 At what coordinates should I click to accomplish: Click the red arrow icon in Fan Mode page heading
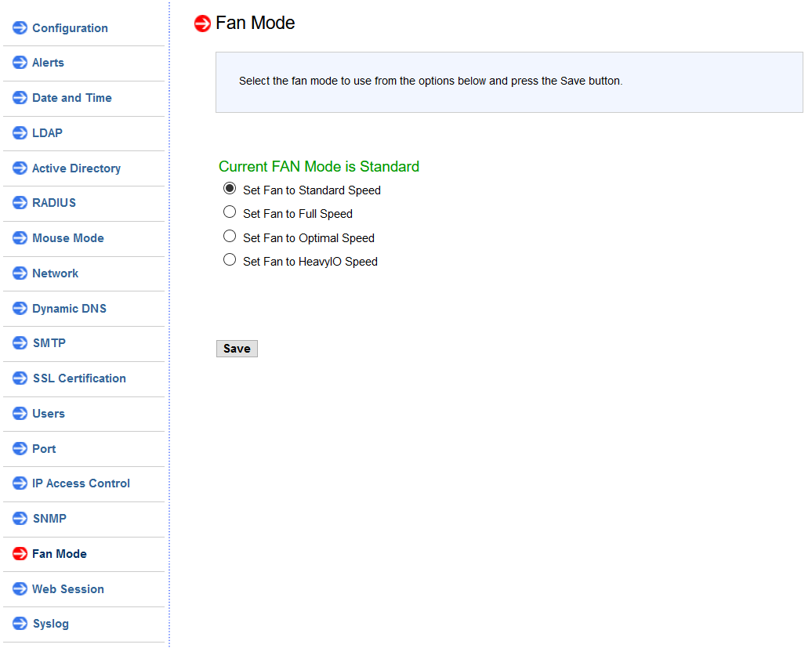tap(202, 24)
